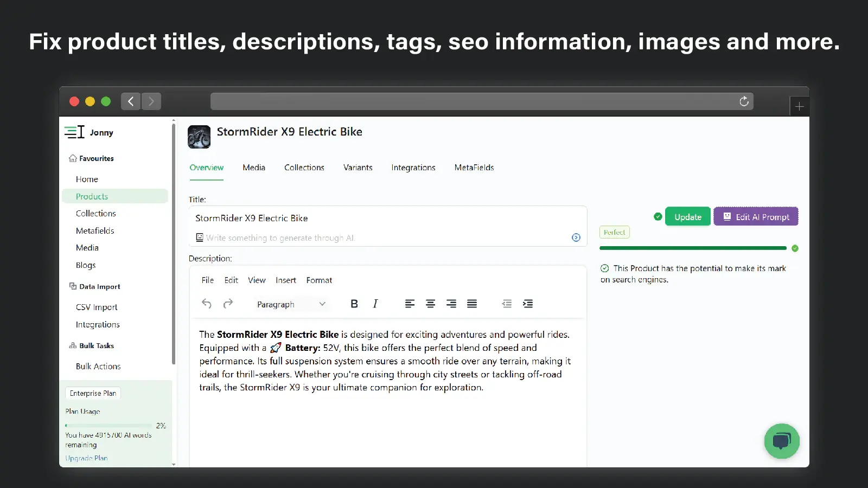The image size is (868, 488).
Task: Open the Paragraph style dropdown
Action: coord(291,304)
